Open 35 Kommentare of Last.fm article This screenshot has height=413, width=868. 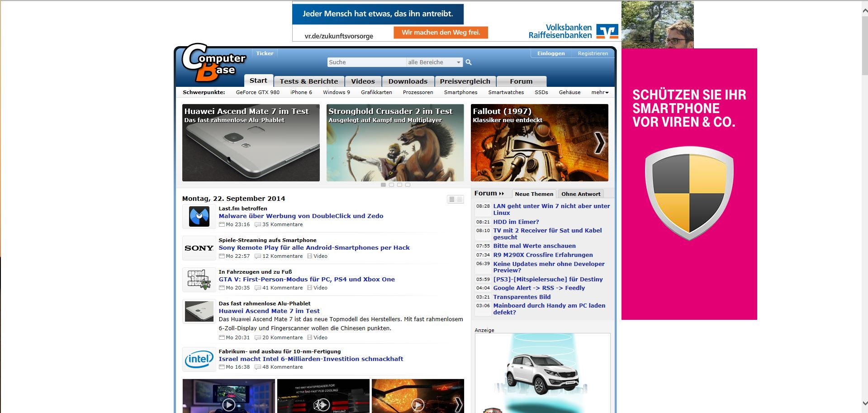coord(279,224)
